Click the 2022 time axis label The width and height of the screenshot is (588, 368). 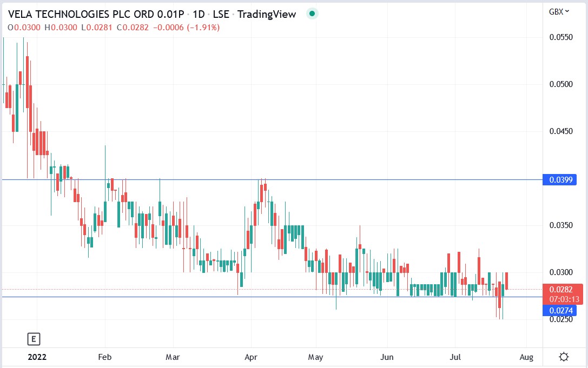[x=37, y=357]
